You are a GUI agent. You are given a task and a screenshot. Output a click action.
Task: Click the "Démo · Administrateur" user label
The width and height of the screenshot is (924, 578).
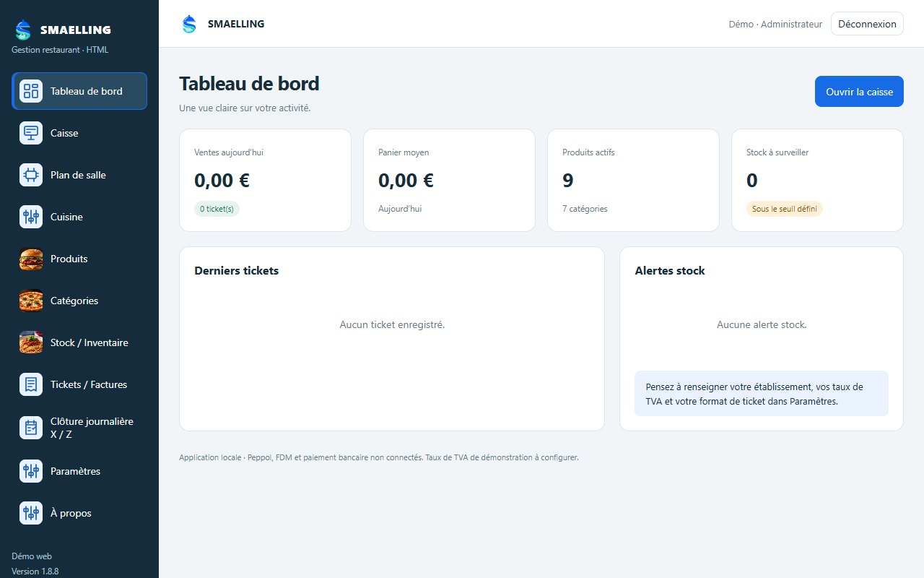775,24
